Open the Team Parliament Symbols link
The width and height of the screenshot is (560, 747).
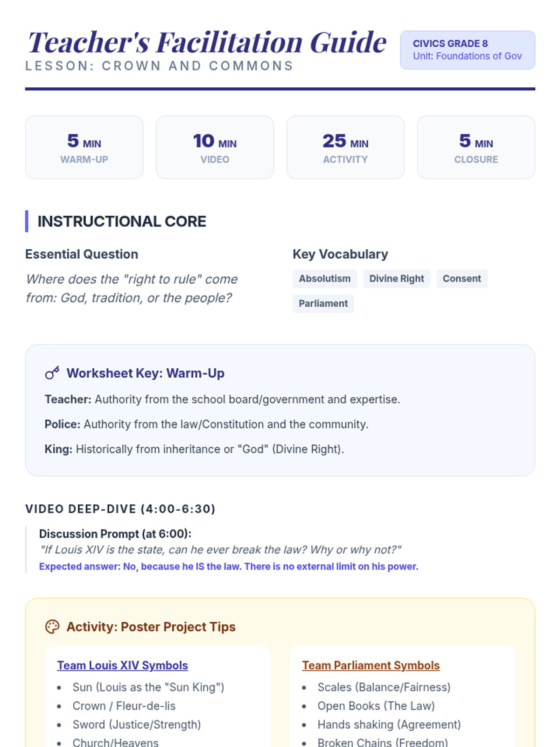coord(371,665)
